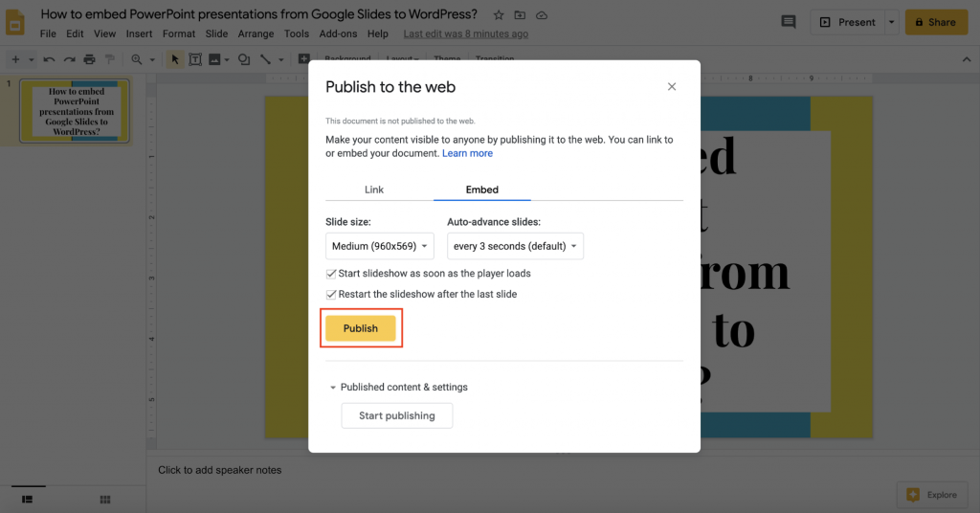Open the line type dropdown arrow
This screenshot has width=980, height=513.
[x=281, y=60]
